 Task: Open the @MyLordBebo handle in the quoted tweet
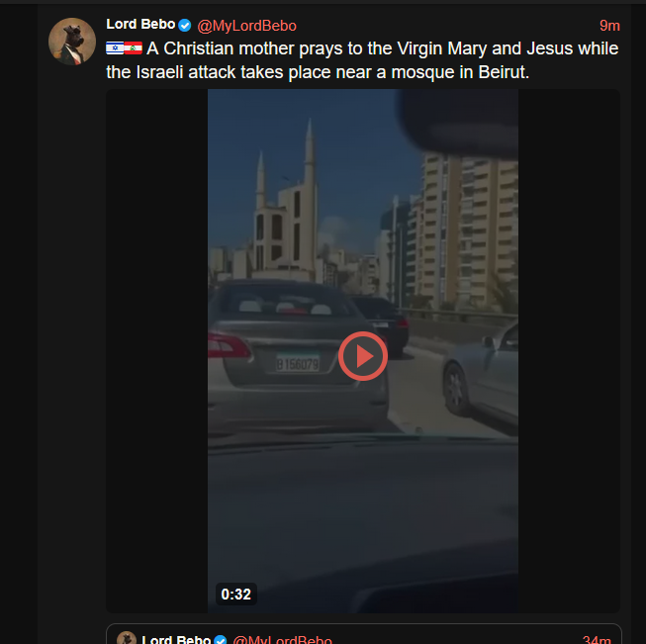tap(282, 640)
